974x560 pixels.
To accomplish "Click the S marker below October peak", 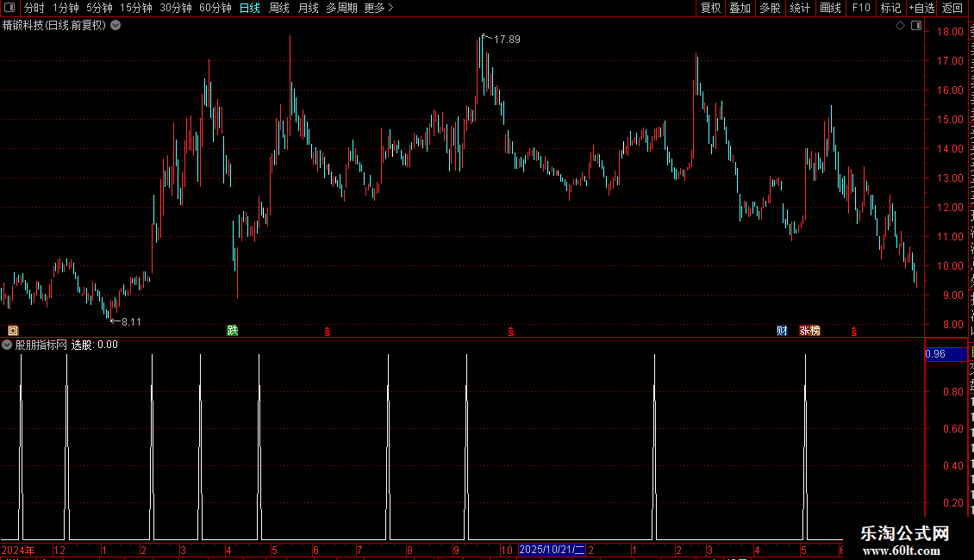I will [511, 332].
